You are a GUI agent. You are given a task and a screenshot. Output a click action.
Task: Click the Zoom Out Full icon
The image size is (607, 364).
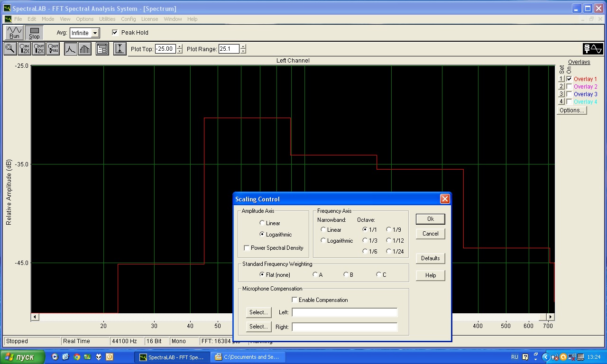(53, 49)
